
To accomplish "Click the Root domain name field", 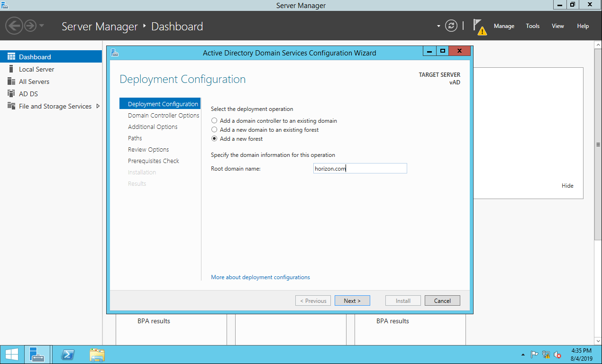I will tap(360, 168).
